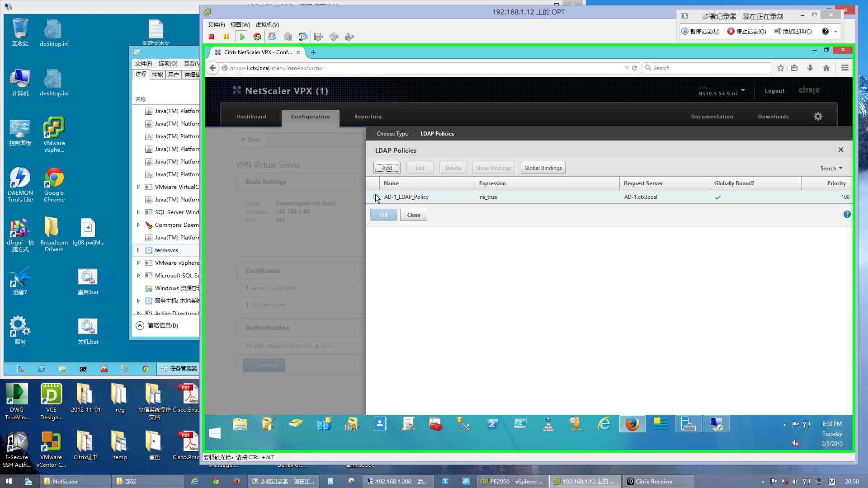Expand VMware VirtualC process group

138,187
